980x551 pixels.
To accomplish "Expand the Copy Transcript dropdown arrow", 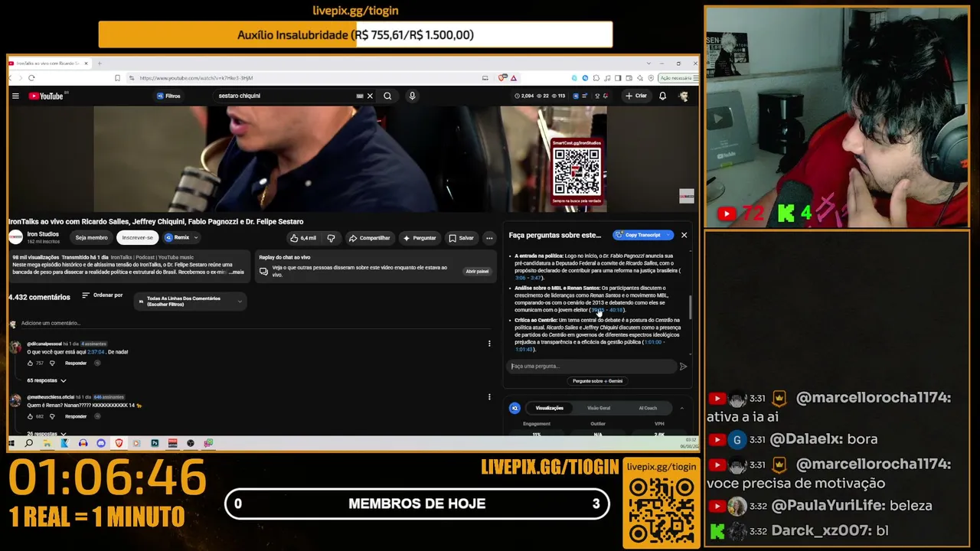I will (668, 235).
